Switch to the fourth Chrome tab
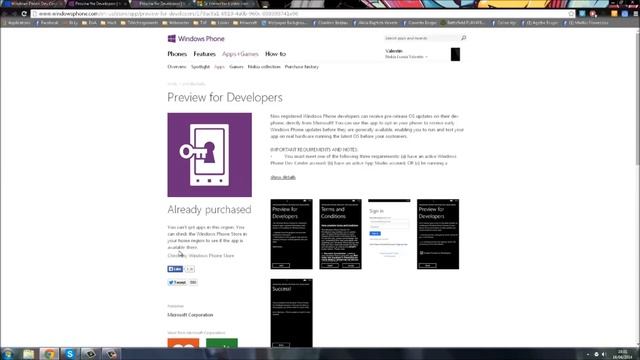Viewport: 640px width, 360px height. click(226, 4)
